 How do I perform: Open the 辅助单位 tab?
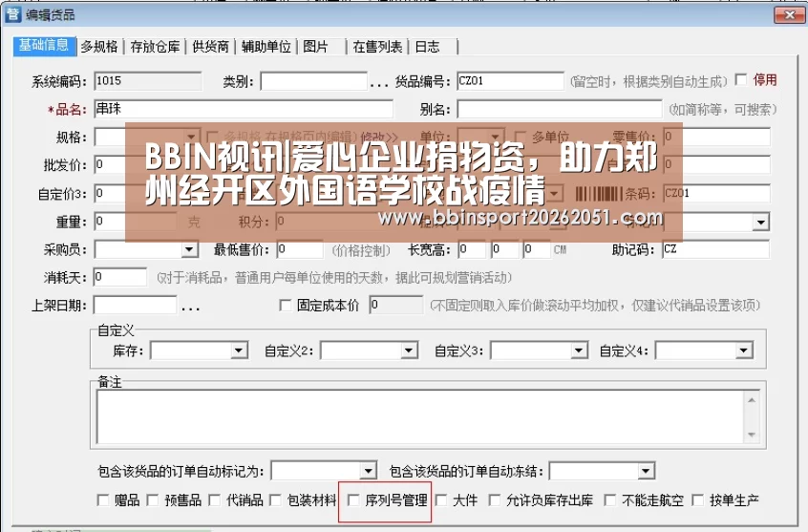(x=266, y=47)
